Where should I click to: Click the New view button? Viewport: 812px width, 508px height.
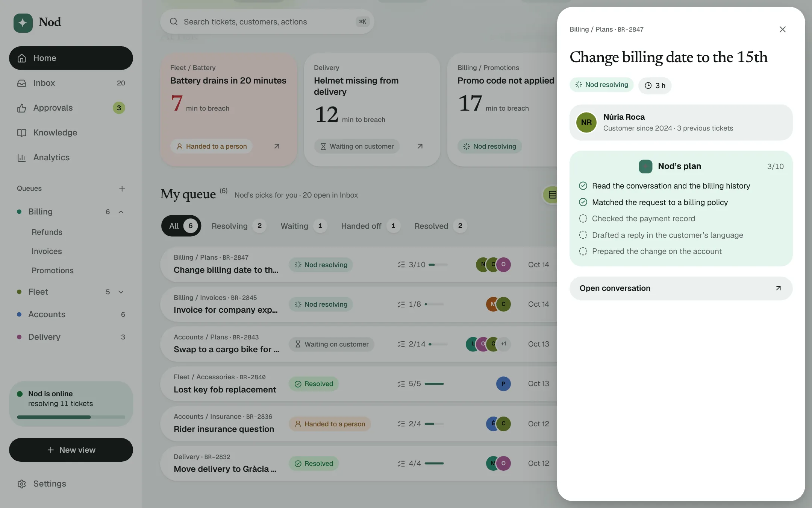tap(71, 450)
